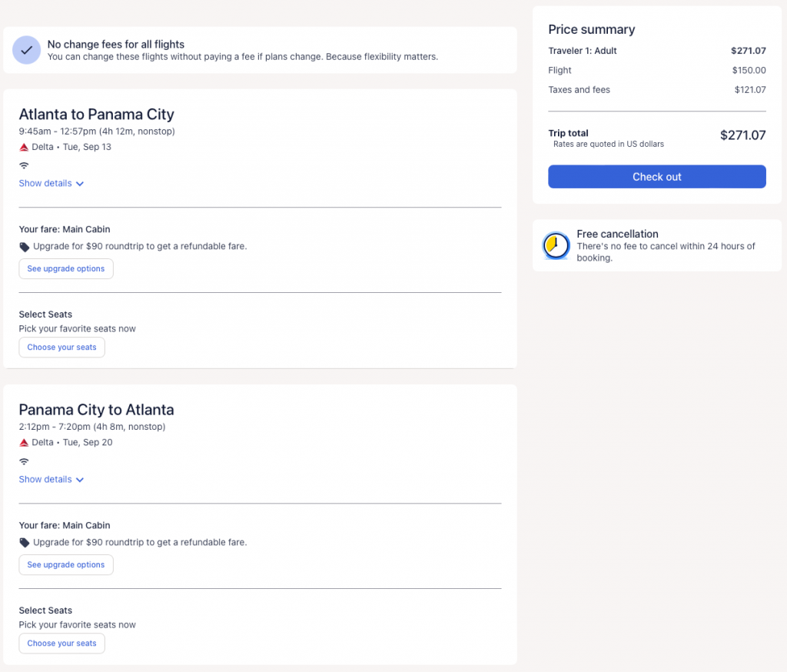Click the clock icon beside Free cancellation
787x672 pixels.
click(x=556, y=245)
